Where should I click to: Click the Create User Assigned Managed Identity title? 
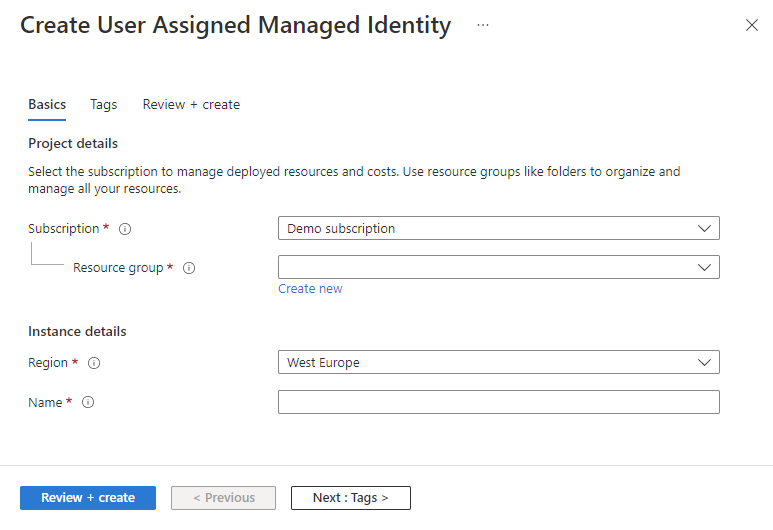[x=236, y=26]
